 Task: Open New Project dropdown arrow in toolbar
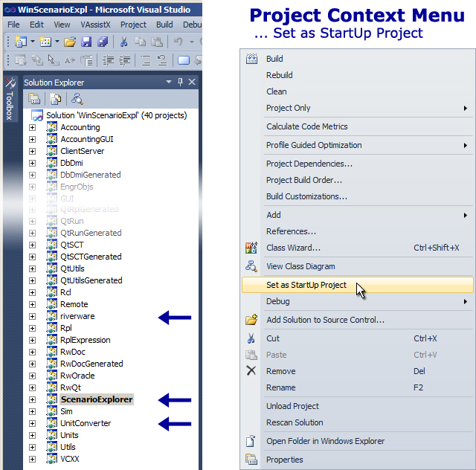click(33, 42)
